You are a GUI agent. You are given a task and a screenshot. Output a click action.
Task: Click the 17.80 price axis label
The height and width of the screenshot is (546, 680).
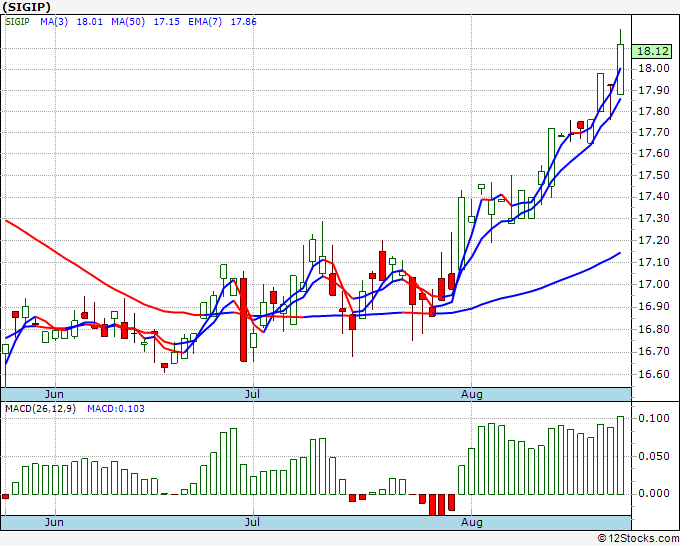[x=654, y=111]
